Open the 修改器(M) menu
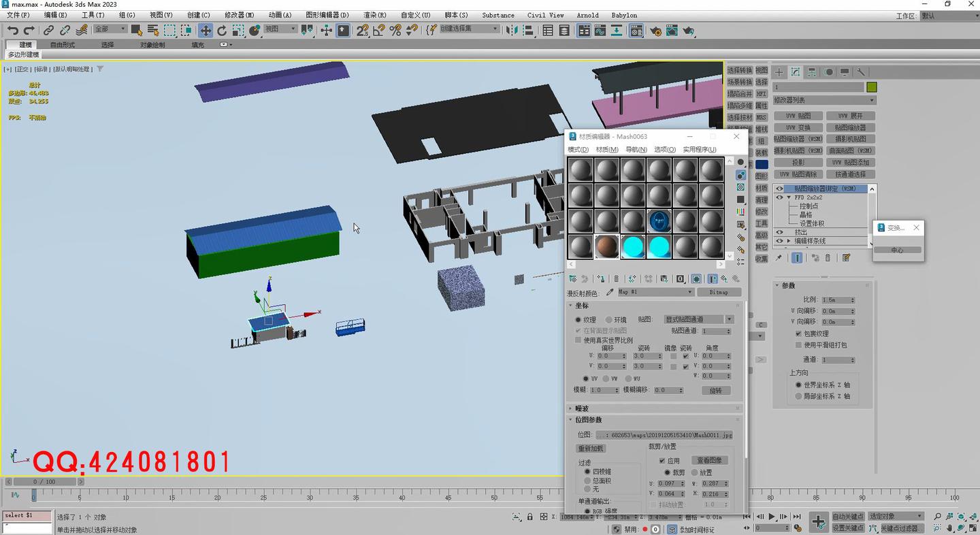 coord(239,15)
